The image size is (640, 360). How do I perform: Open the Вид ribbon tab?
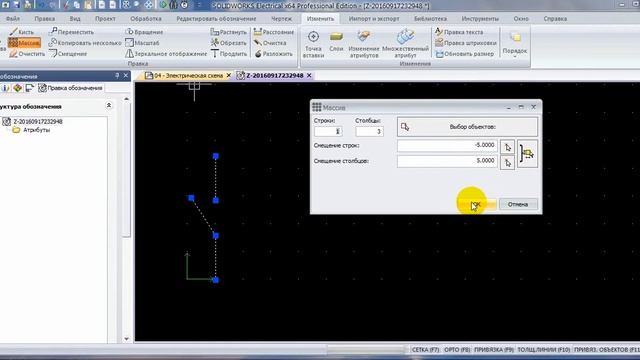[x=75, y=19]
